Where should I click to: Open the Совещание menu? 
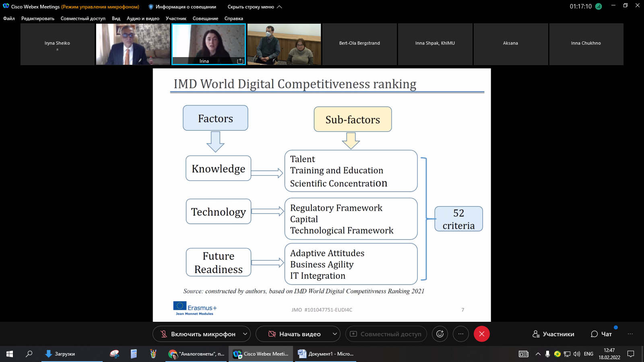point(205,19)
